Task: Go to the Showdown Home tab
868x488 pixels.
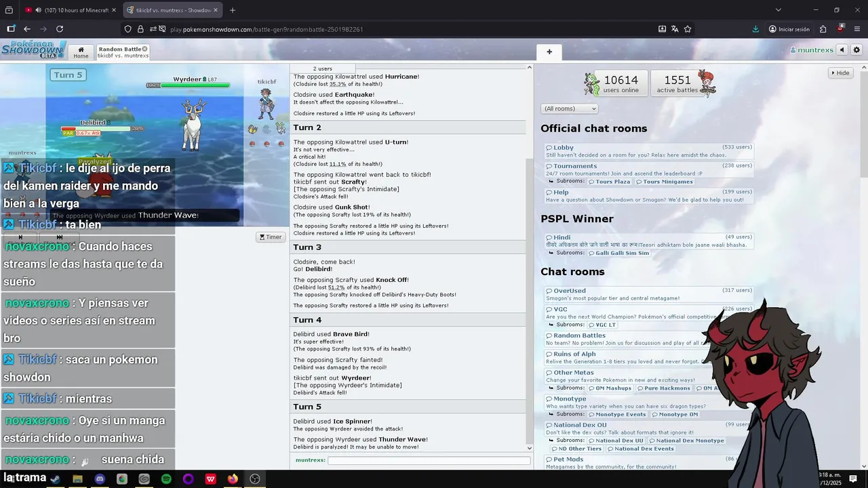Action: coord(81,52)
